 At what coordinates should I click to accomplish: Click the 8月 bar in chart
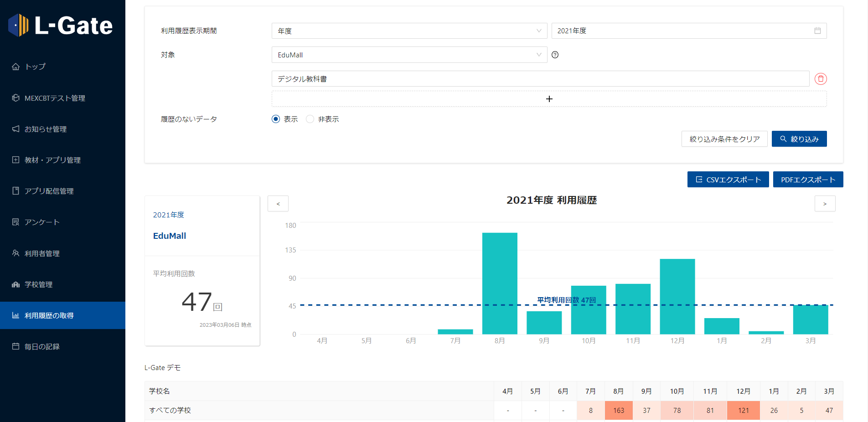(500, 283)
